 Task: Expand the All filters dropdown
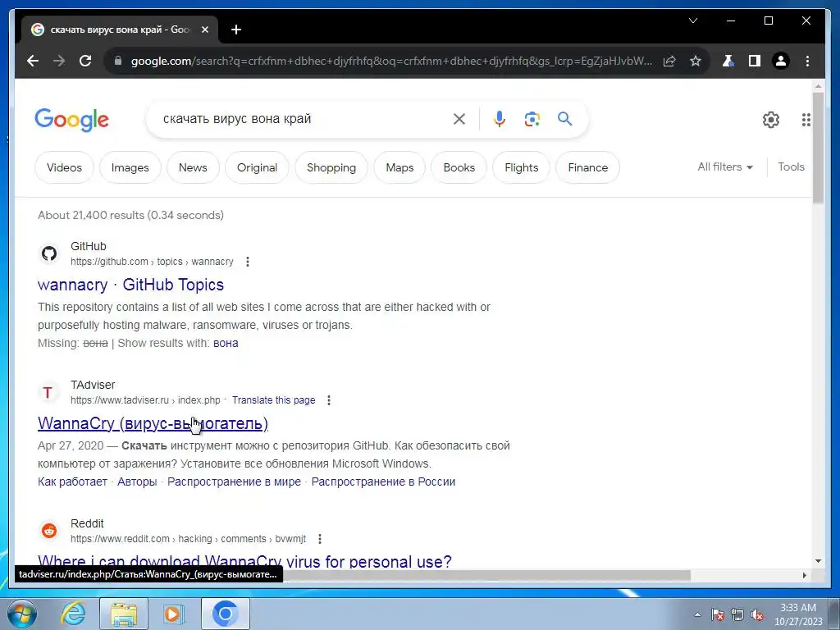click(x=725, y=167)
